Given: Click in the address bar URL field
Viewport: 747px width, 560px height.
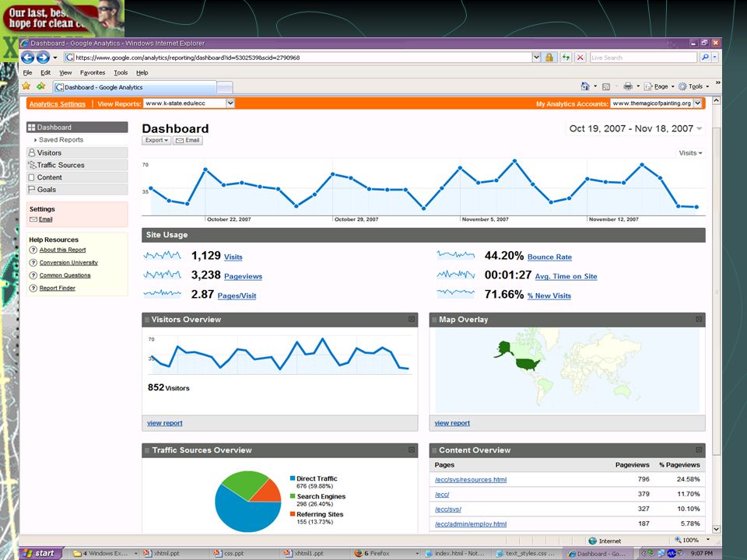Looking at the screenshot, I should (298, 58).
